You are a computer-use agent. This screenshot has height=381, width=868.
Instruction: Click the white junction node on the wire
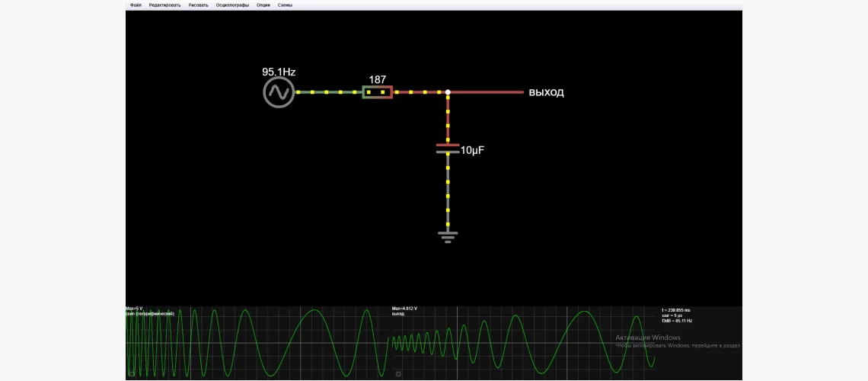(448, 92)
